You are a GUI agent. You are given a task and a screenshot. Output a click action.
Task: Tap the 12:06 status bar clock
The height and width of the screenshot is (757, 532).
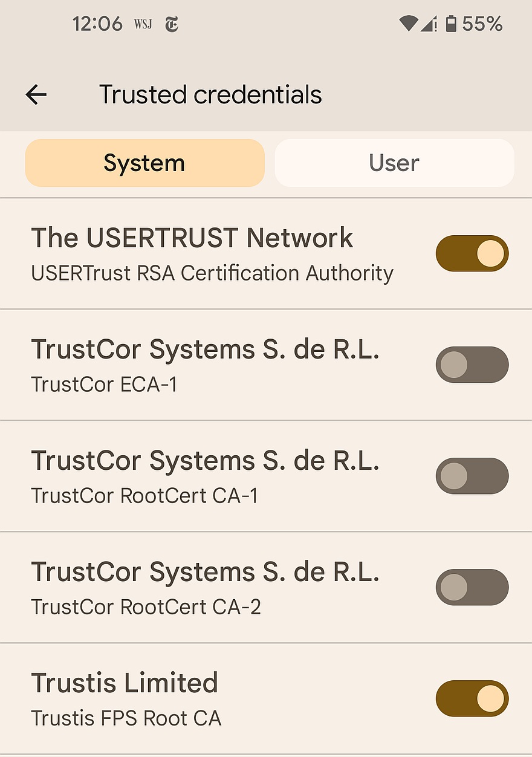tap(97, 24)
